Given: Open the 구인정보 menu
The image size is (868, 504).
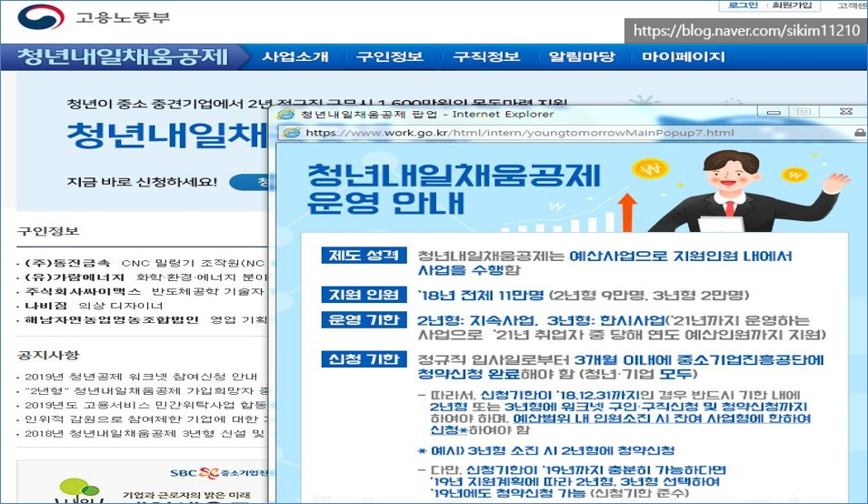Looking at the screenshot, I should 390,56.
